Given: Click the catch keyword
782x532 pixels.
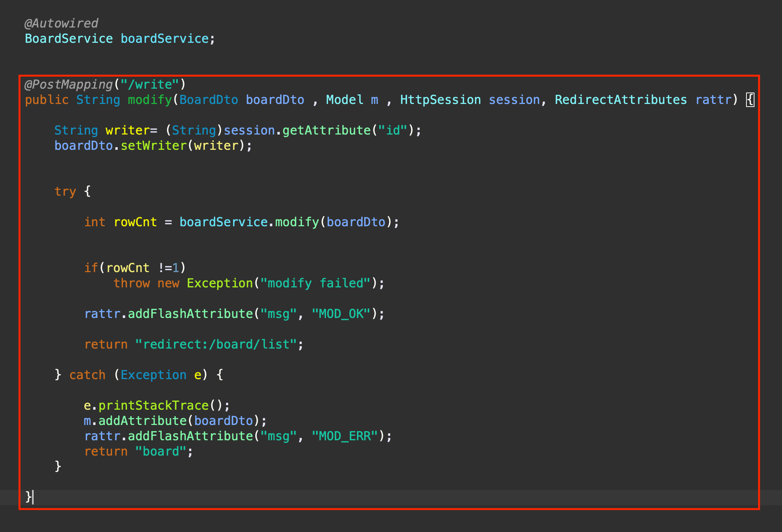Looking at the screenshot, I should 87,375.
